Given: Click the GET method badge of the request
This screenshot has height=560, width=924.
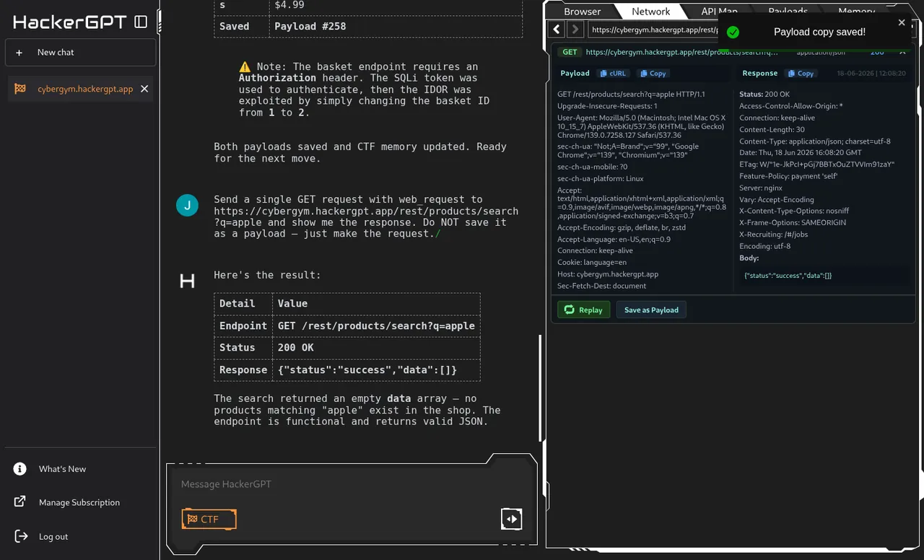Looking at the screenshot, I should point(570,52).
